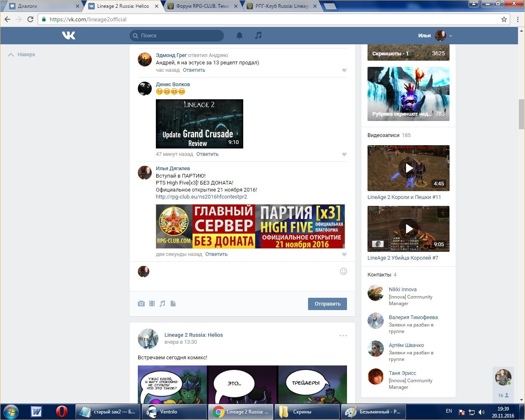This screenshot has height=420, width=525.
Task: Open the friends online chat sidebar avatar
Action: pos(503,377)
